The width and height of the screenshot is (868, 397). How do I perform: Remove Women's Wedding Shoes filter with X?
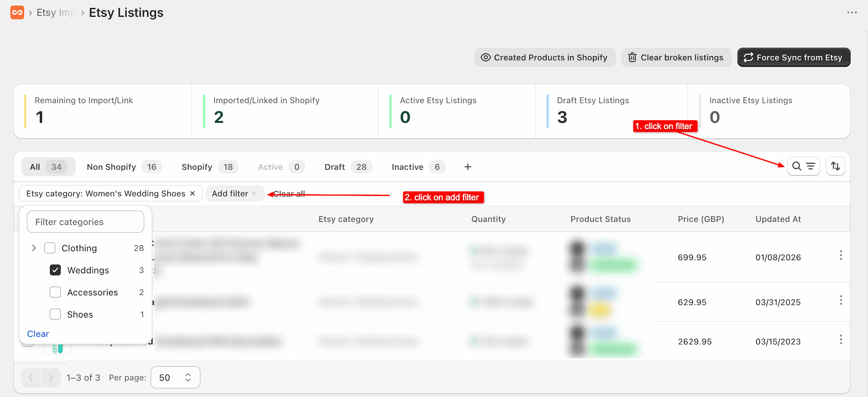click(x=193, y=193)
